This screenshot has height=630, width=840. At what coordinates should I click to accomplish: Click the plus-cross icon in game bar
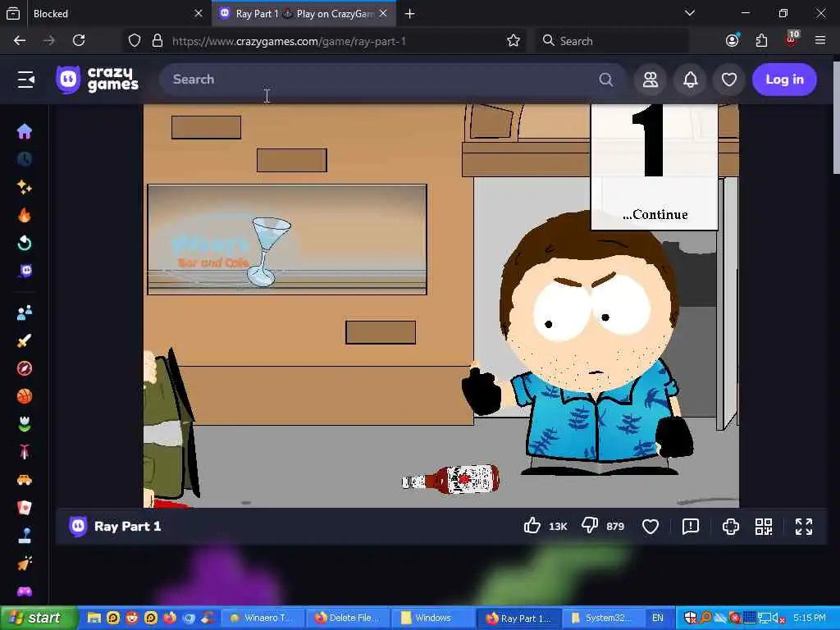731,527
